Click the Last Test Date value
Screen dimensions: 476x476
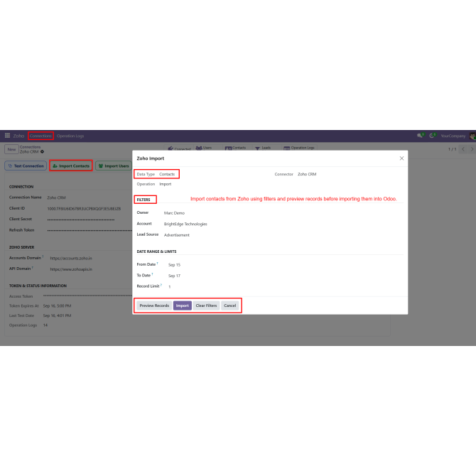click(57, 315)
